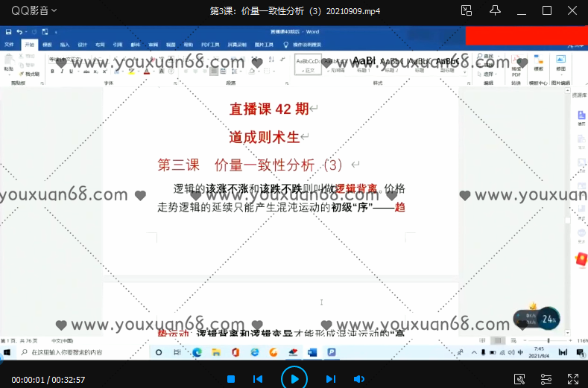Screen dimensions: 588x388
Task: Click the 查找 find button
Action: point(486,57)
